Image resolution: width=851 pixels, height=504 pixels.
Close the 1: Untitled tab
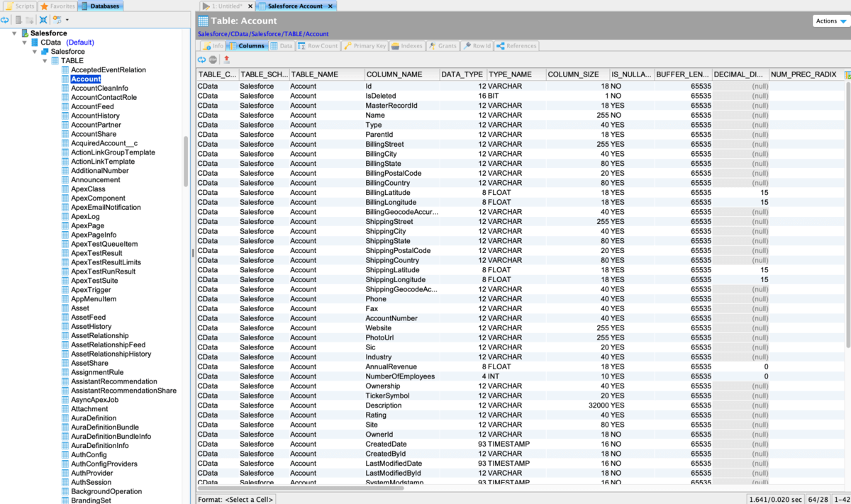pos(250,6)
